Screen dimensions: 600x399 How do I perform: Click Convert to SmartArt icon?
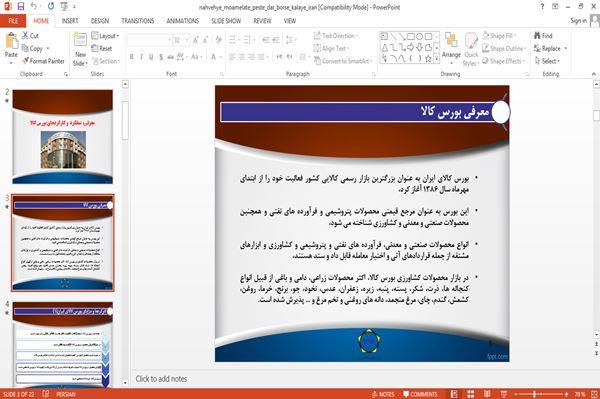[317, 61]
